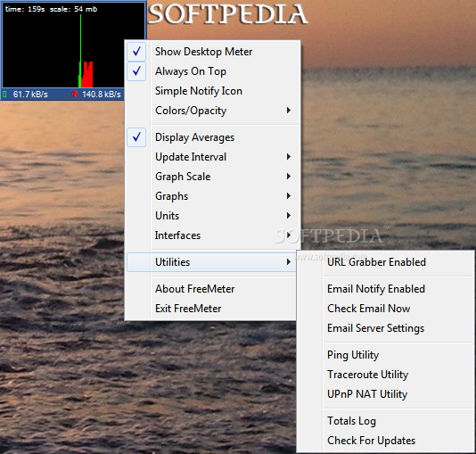
Task: Expand Colors/Opacity submenu arrow
Action: pyautogui.click(x=289, y=111)
